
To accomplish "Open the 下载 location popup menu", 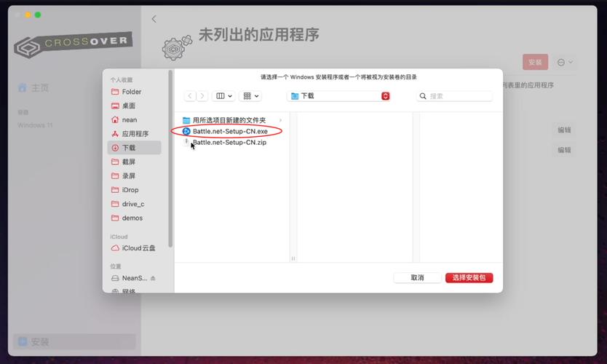I will point(338,96).
